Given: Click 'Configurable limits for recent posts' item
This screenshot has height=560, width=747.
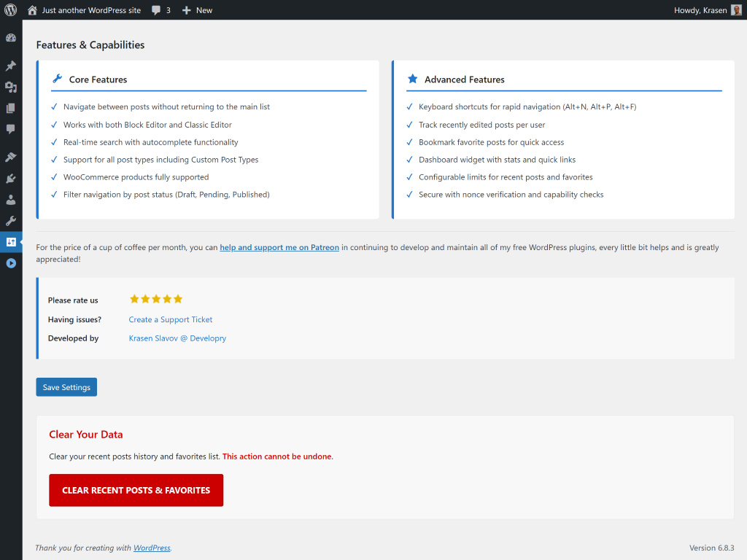Looking at the screenshot, I should 506,177.
